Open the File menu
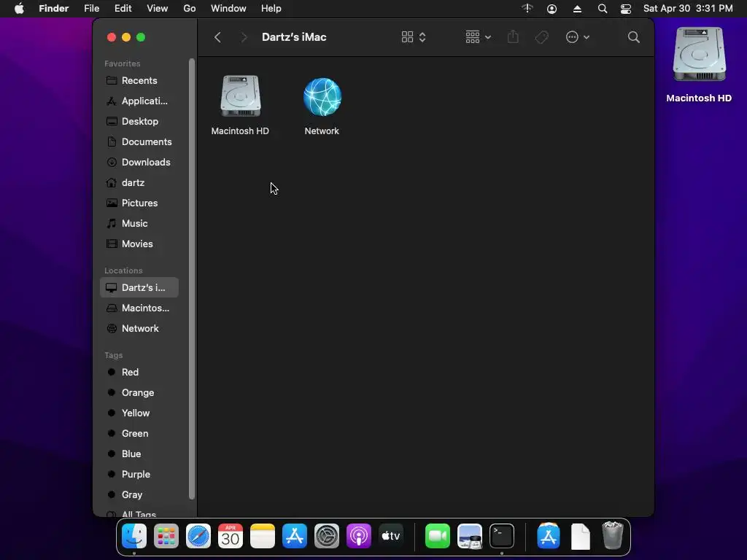Viewport: 747px width, 560px height. (x=91, y=9)
